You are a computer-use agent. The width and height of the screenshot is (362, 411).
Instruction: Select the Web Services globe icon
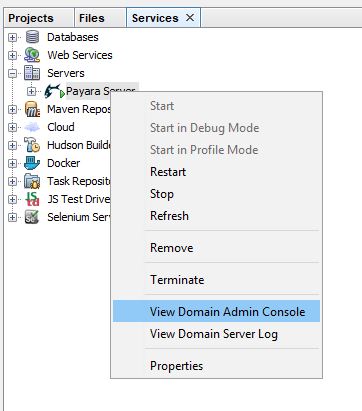click(x=32, y=55)
